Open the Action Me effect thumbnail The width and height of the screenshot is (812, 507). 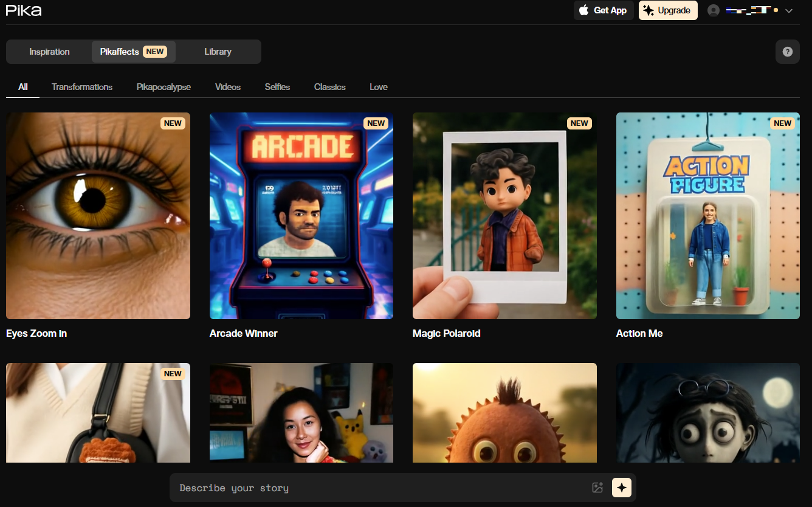tap(707, 216)
